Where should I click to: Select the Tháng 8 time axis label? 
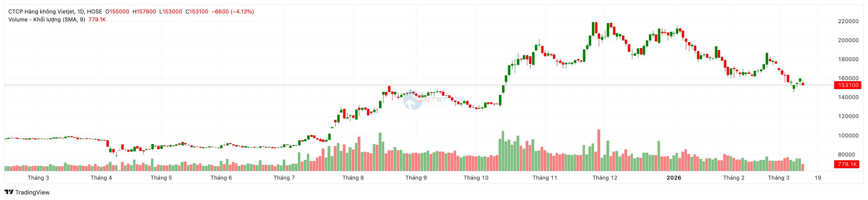tap(353, 178)
